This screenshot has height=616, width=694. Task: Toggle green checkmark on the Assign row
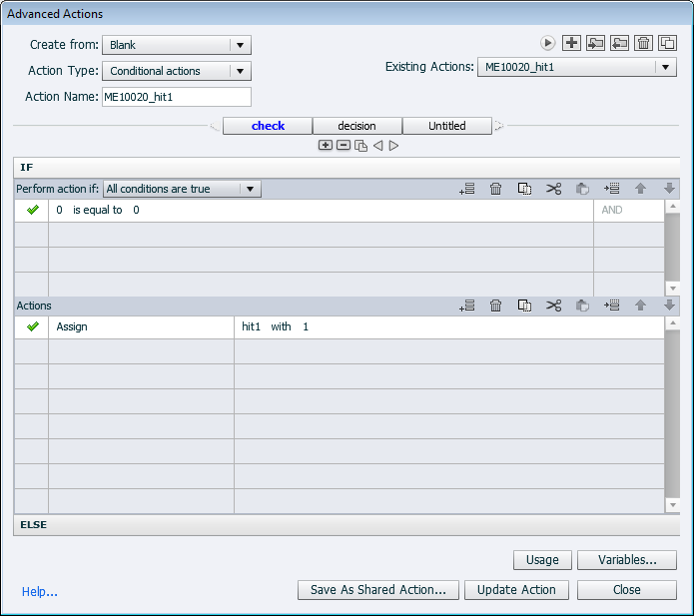point(32,326)
